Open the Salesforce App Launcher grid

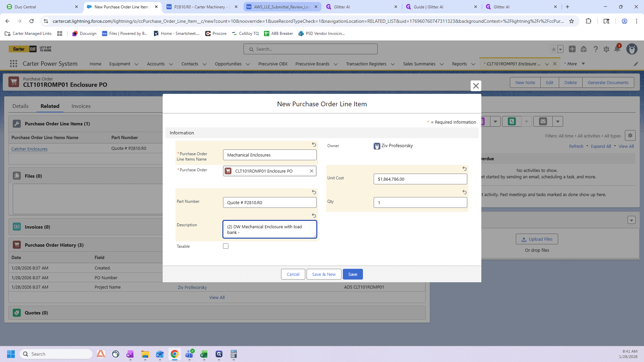pyautogui.click(x=13, y=64)
